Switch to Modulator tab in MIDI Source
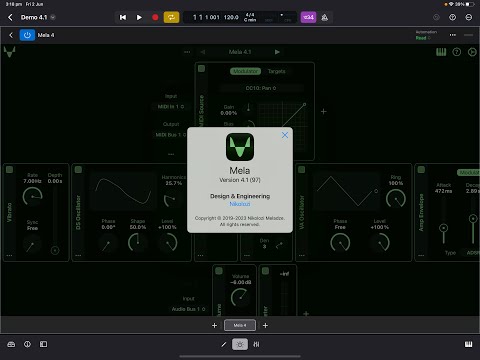This screenshot has height=360, width=480. click(246, 71)
